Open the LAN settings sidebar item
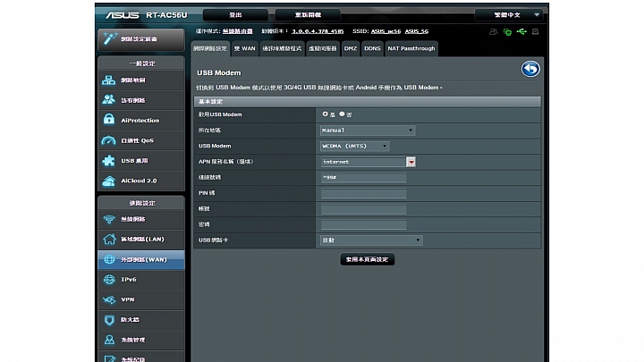 coord(141,240)
